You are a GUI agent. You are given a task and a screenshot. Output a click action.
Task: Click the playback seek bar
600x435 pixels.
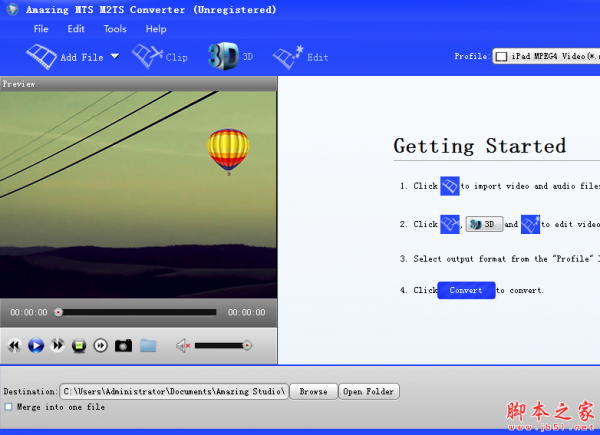(x=135, y=312)
